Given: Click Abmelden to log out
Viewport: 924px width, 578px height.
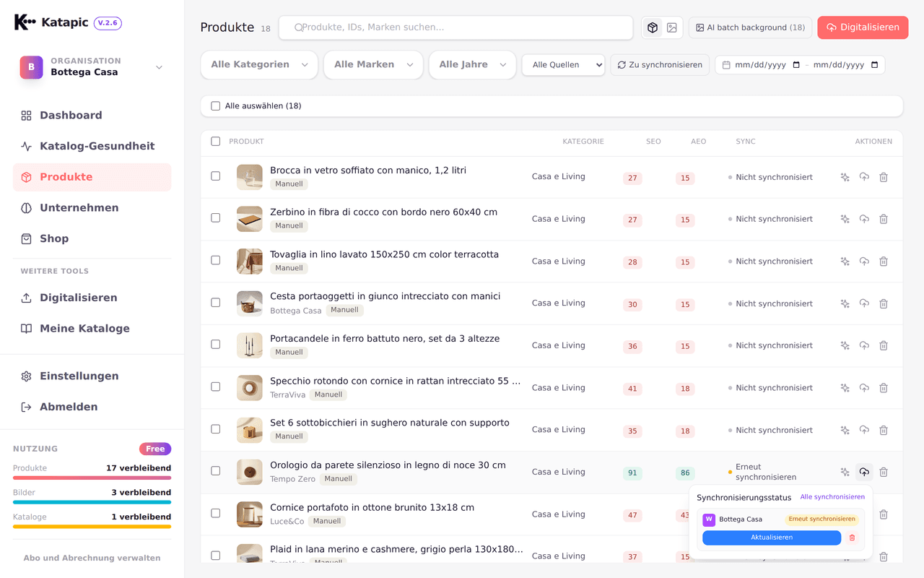Looking at the screenshot, I should pos(92,407).
